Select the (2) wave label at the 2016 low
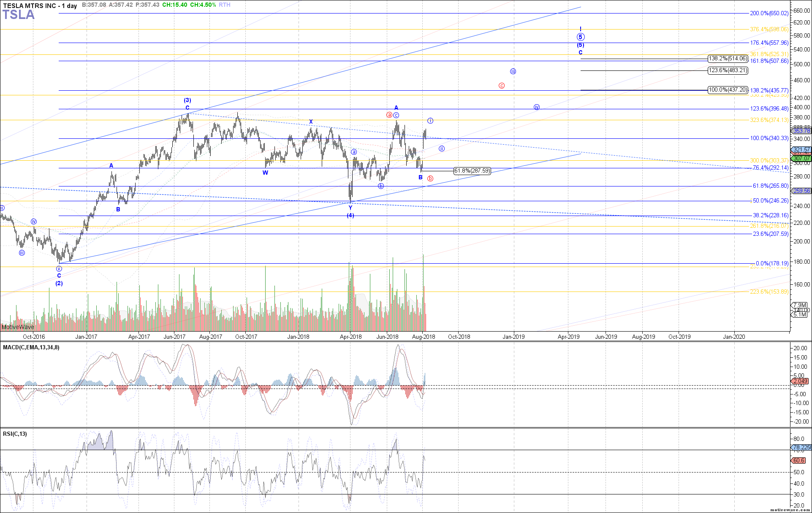Viewport: 812px width, 513px height. point(59,283)
